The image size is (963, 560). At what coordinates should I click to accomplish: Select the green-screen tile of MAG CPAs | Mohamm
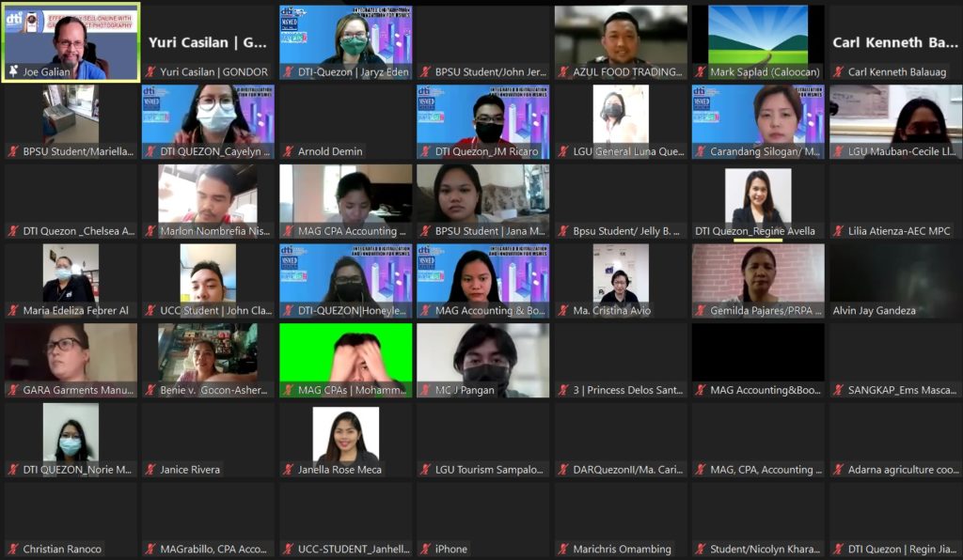[x=344, y=357]
